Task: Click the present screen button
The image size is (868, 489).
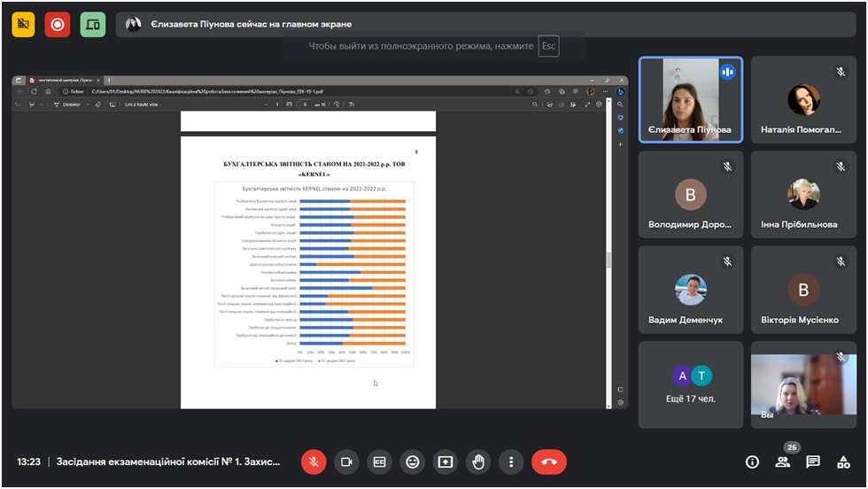Action: point(445,462)
